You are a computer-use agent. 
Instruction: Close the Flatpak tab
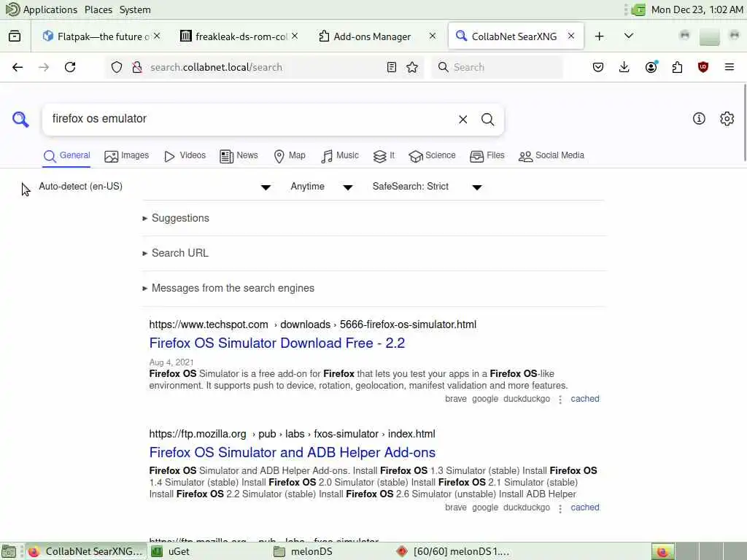click(157, 36)
